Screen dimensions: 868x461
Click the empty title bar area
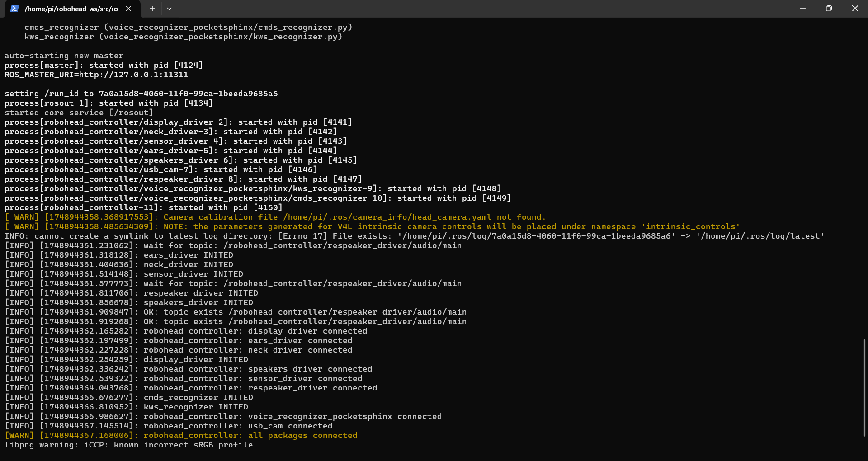tap(452, 9)
